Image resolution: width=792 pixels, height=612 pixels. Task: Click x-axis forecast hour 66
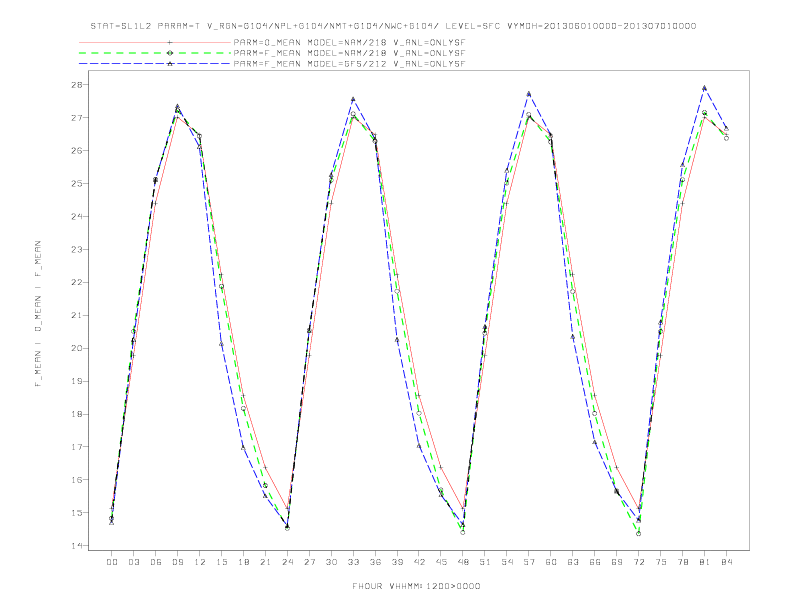point(595,562)
